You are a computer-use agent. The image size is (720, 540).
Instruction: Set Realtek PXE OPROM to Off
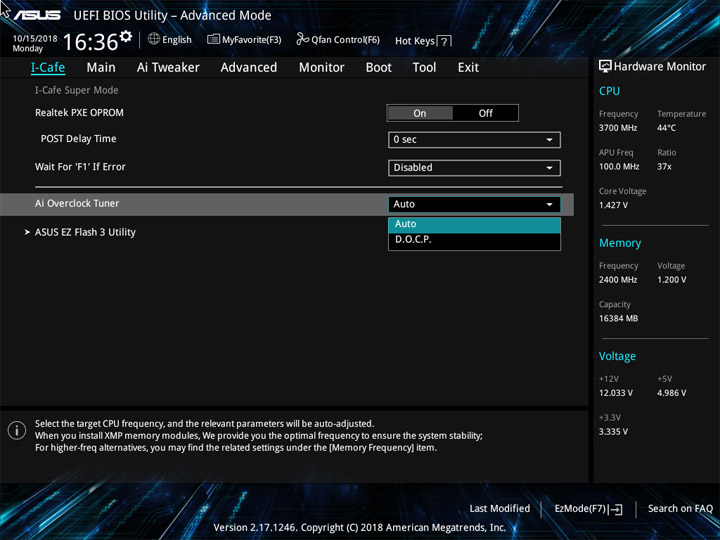(x=485, y=113)
